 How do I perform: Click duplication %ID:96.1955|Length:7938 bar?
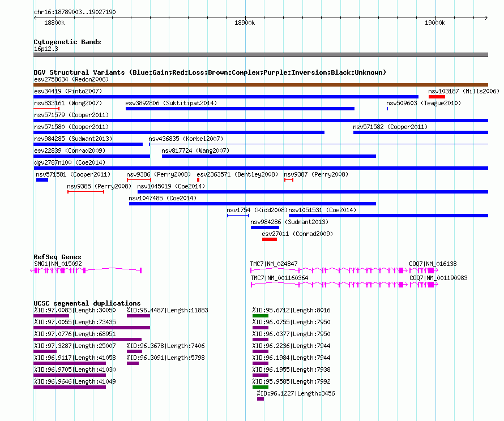[260, 375]
